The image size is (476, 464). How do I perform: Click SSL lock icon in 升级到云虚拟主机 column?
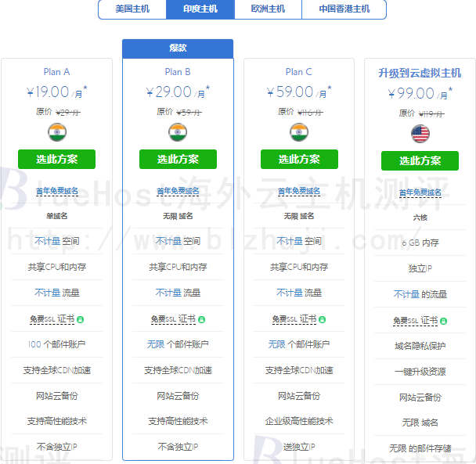[443, 321]
